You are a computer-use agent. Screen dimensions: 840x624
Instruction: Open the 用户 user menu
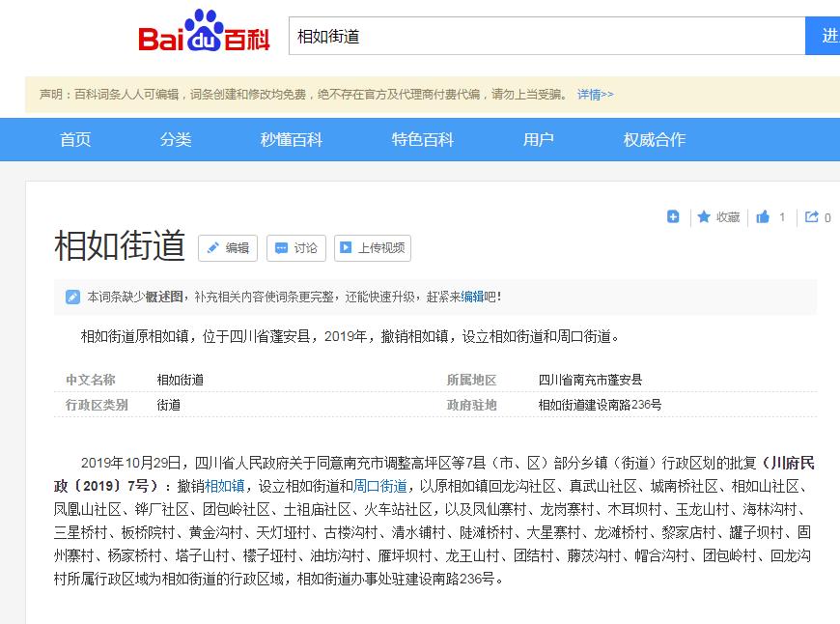click(538, 140)
